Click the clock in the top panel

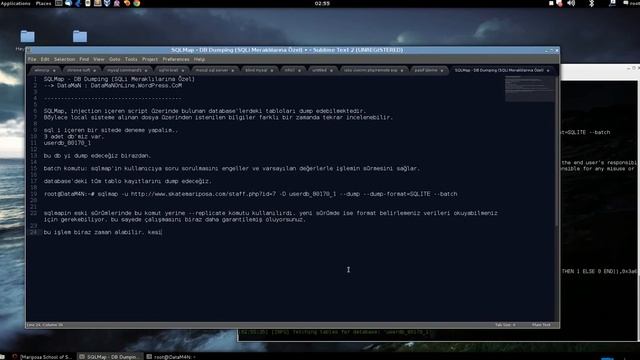pyautogui.click(x=322, y=3)
